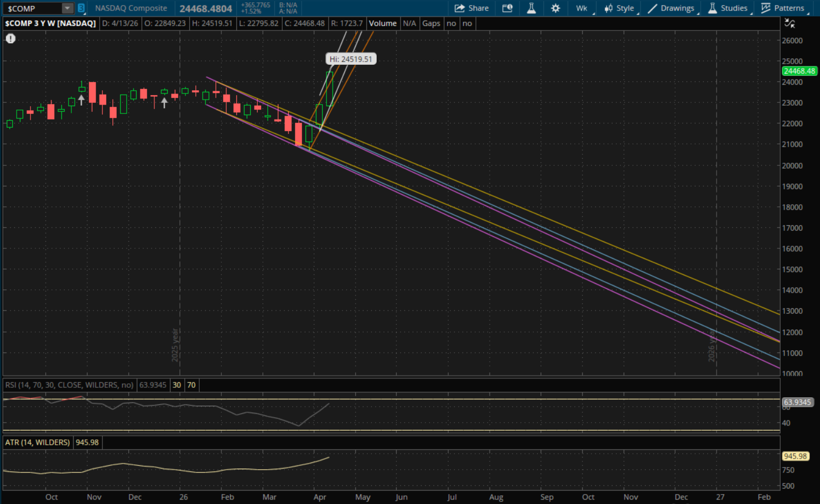This screenshot has width=820, height=504.
Task: Open the Style menu
Action: coord(619,8)
